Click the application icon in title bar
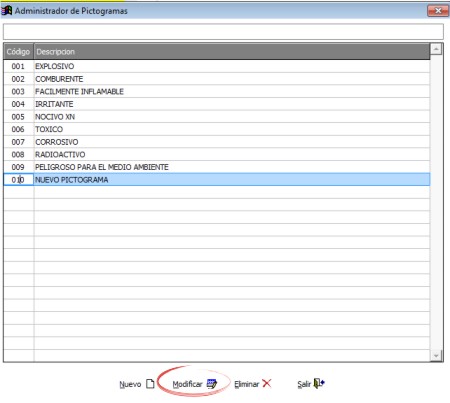450x403 pixels. click(x=7, y=10)
